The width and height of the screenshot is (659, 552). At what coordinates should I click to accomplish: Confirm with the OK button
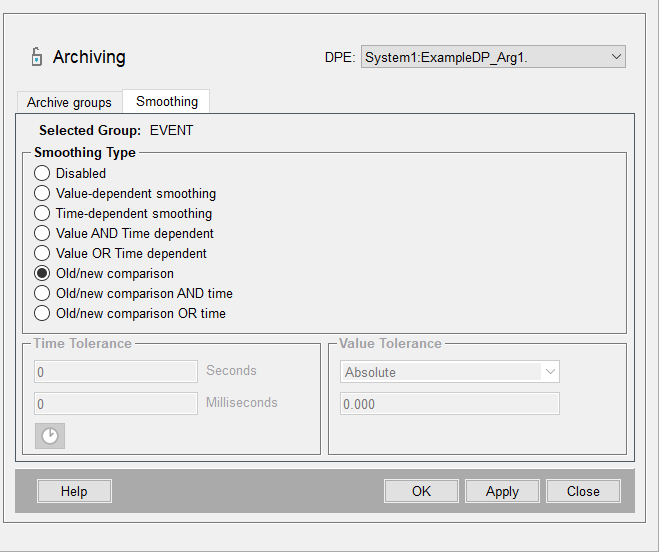421,491
